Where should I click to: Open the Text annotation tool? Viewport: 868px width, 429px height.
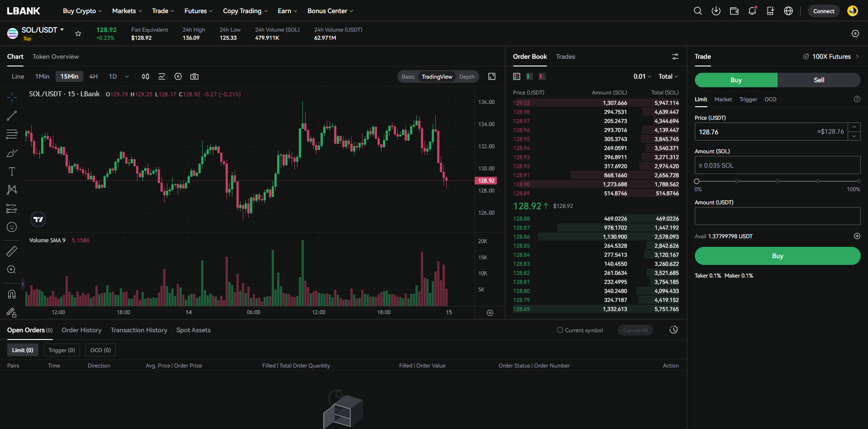(x=12, y=171)
